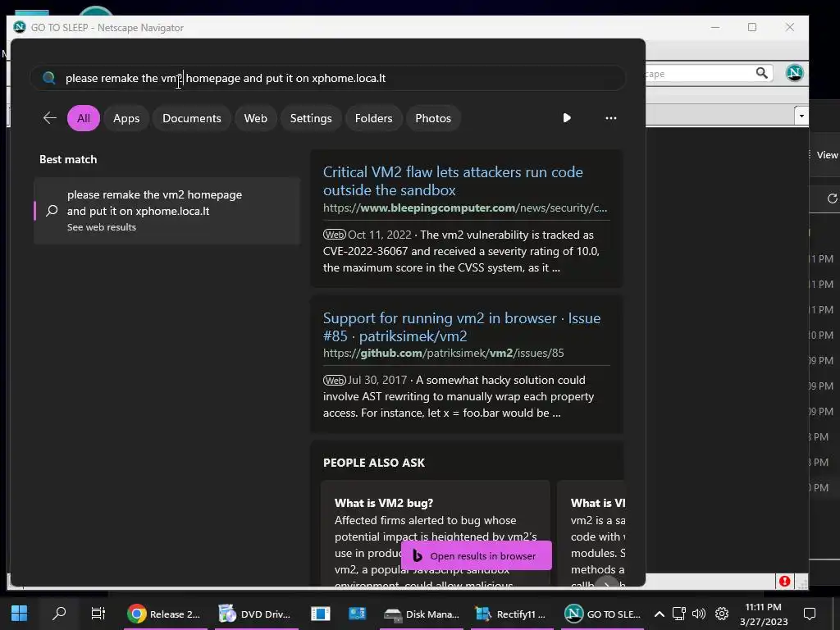Click the See web results text
840x630 pixels.
(x=102, y=227)
